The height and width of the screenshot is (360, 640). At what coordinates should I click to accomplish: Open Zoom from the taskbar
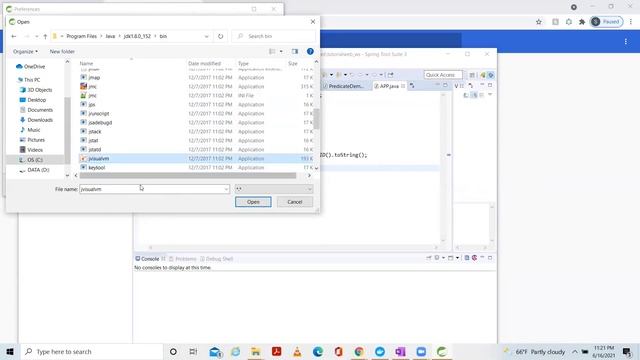421,351
